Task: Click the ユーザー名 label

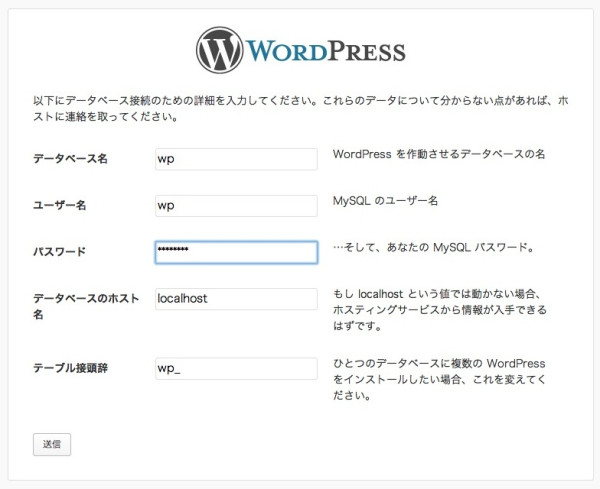Action: (x=59, y=205)
